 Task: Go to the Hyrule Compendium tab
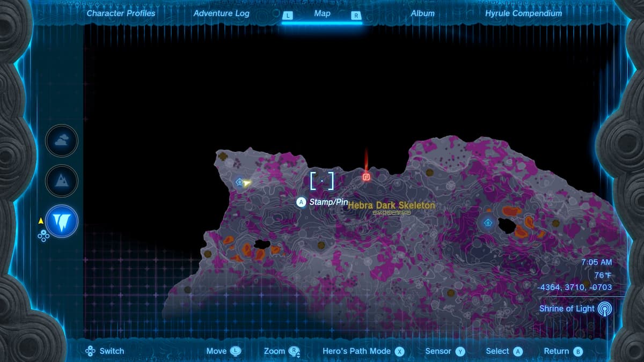(523, 13)
